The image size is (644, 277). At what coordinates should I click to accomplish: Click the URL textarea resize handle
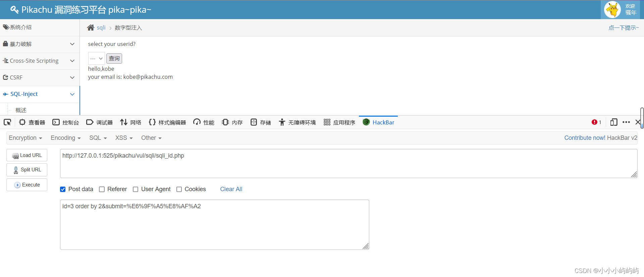pos(634,174)
